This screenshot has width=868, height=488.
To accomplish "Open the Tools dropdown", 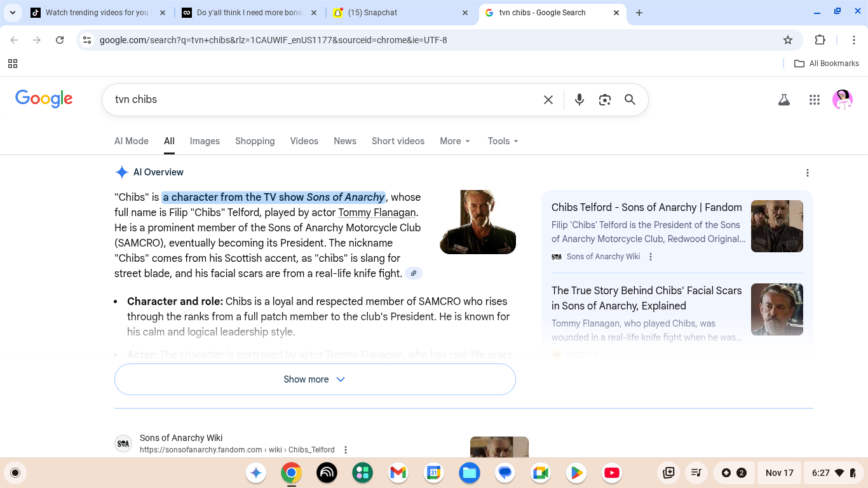I will [x=503, y=141].
